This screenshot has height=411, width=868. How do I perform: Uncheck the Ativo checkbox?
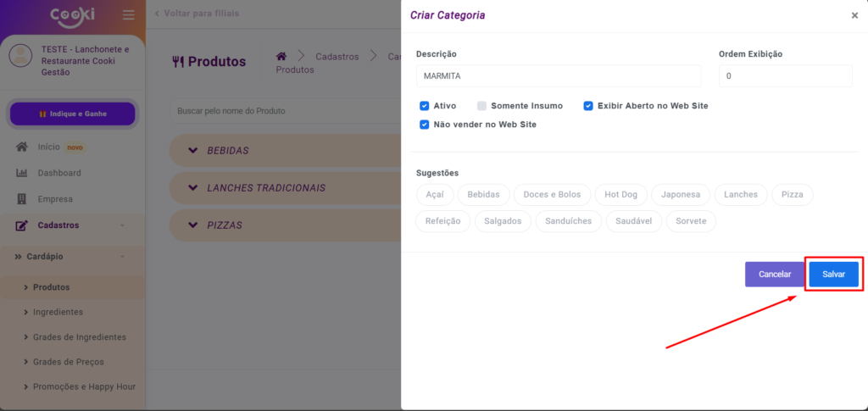(x=425, y=106)
